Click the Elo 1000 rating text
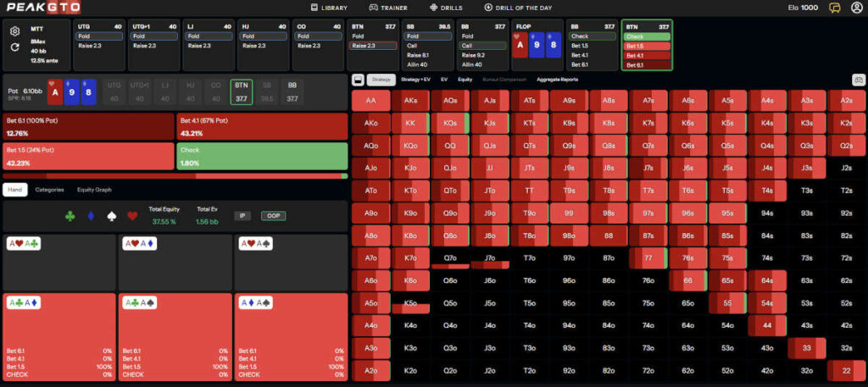This screenshot has height=387, width=868. tap(803, 8)
